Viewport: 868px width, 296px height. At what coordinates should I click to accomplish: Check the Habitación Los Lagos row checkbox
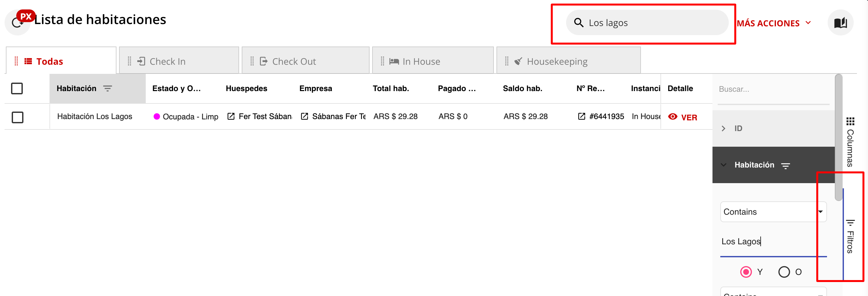point(18,117)
